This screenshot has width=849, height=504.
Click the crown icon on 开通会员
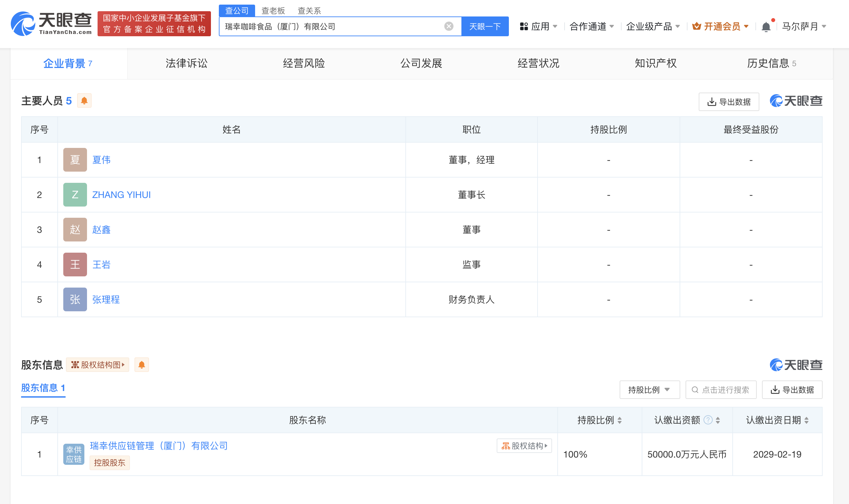[x=696, y=26]
